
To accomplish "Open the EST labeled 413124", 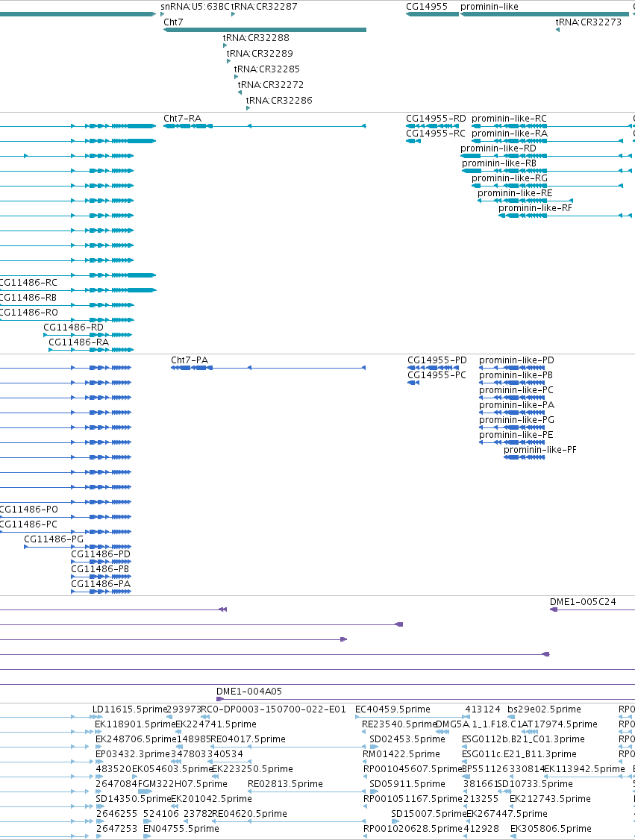I will [482, 709].
